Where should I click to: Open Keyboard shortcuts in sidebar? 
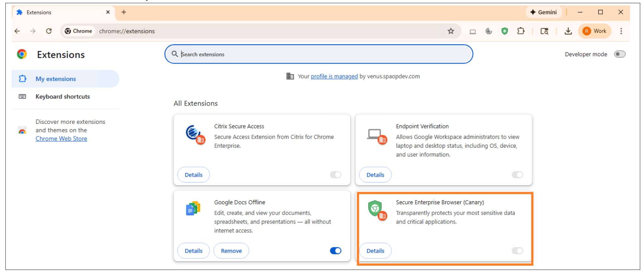point(62,97)
